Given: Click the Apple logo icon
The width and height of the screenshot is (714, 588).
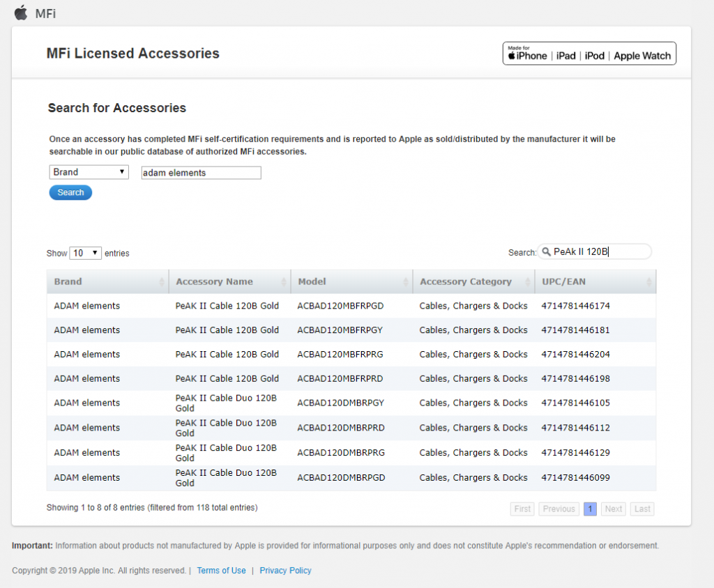Looking at the screenshot, I should tap(20, 13).
